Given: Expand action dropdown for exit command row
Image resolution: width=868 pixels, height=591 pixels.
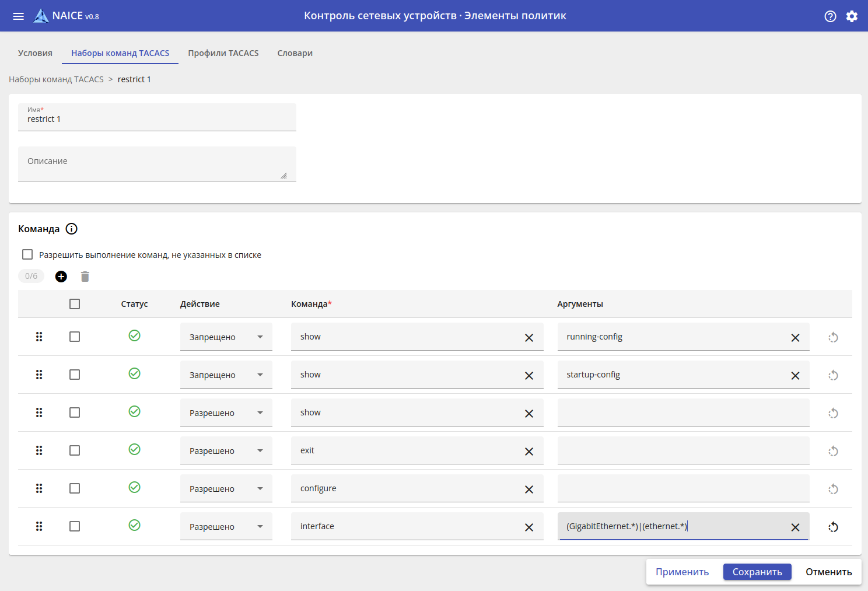Looking at the screenshot, I should (226, 451).
